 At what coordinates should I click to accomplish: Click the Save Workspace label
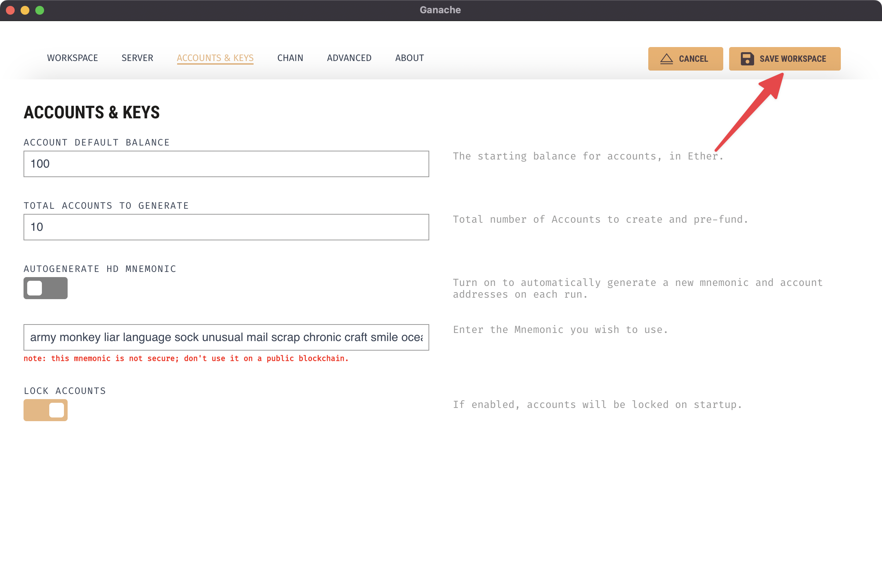(x=793, y=59)
